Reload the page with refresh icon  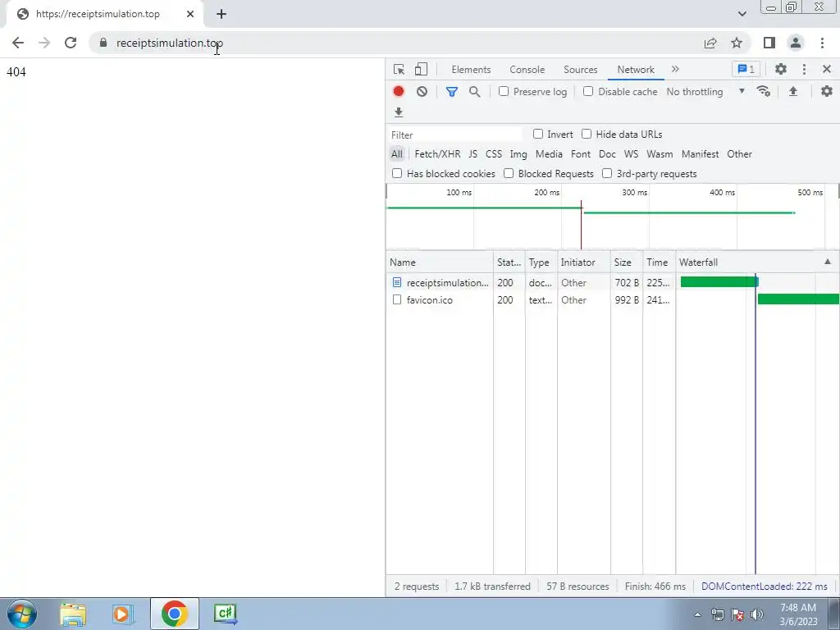[x=71, y=43]
